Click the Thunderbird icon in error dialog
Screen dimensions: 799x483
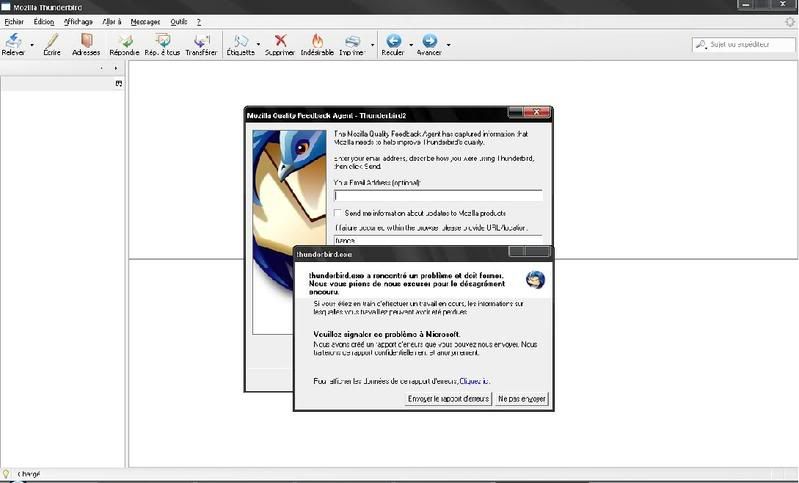point(535,280)
